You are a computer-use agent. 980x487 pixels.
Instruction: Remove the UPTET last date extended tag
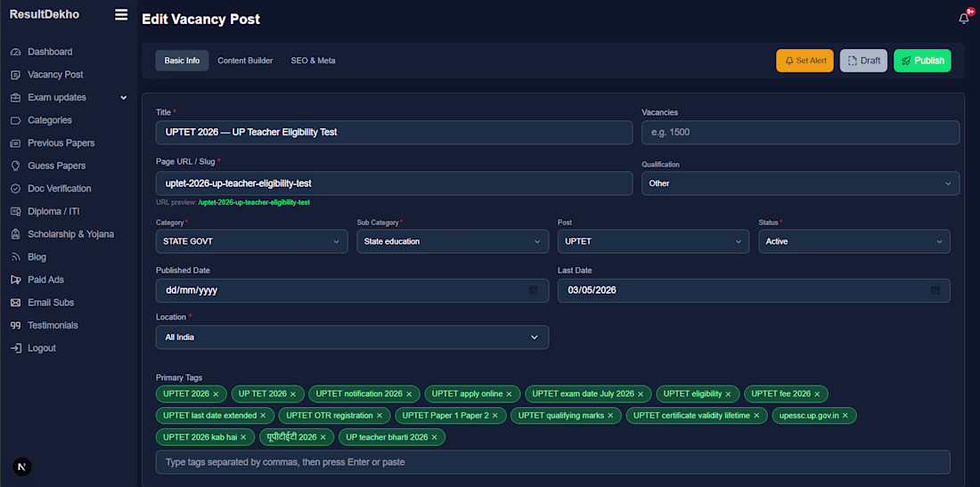[263, 415]
